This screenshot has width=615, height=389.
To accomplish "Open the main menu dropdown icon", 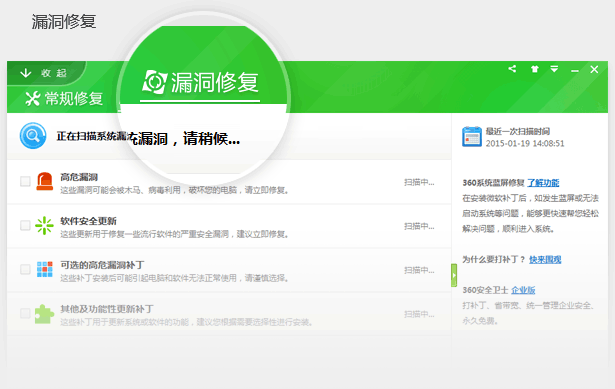I will tap(554, 69).
